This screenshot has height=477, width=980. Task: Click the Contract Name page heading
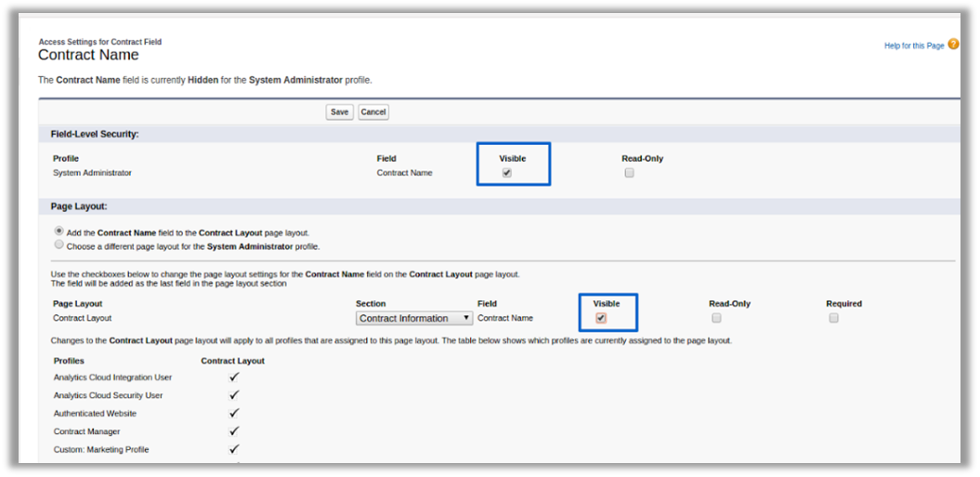88,56
